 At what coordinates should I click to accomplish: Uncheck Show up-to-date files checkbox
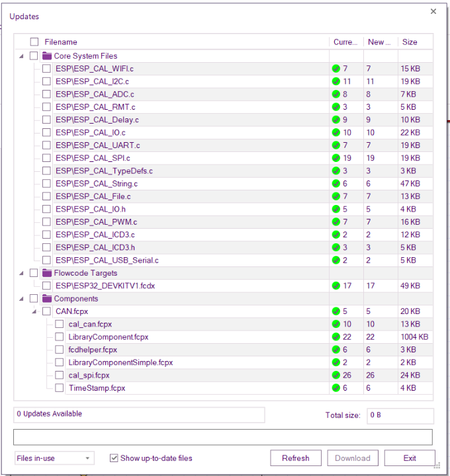114,458
